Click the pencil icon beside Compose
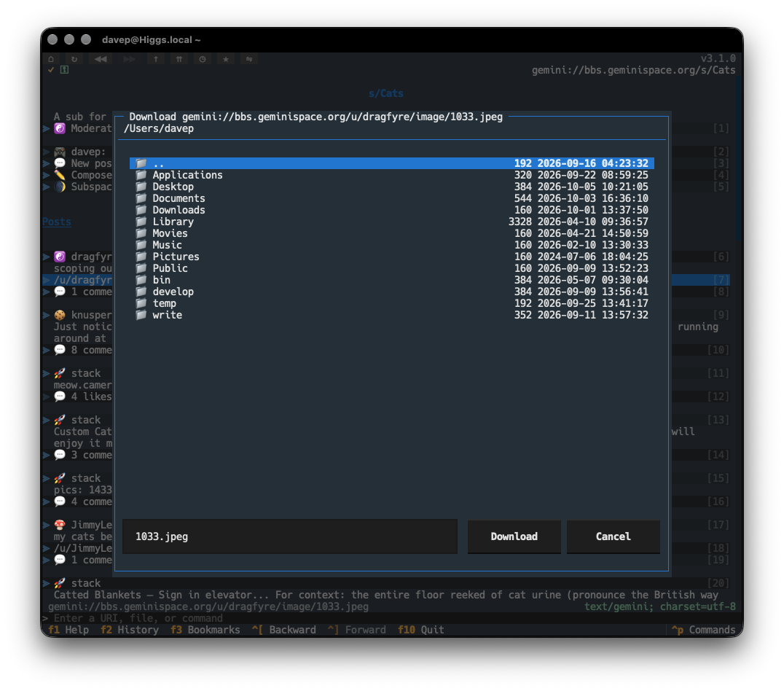This screenshot has width=784, height=691. pyautogui.click(x=60, y=175)
